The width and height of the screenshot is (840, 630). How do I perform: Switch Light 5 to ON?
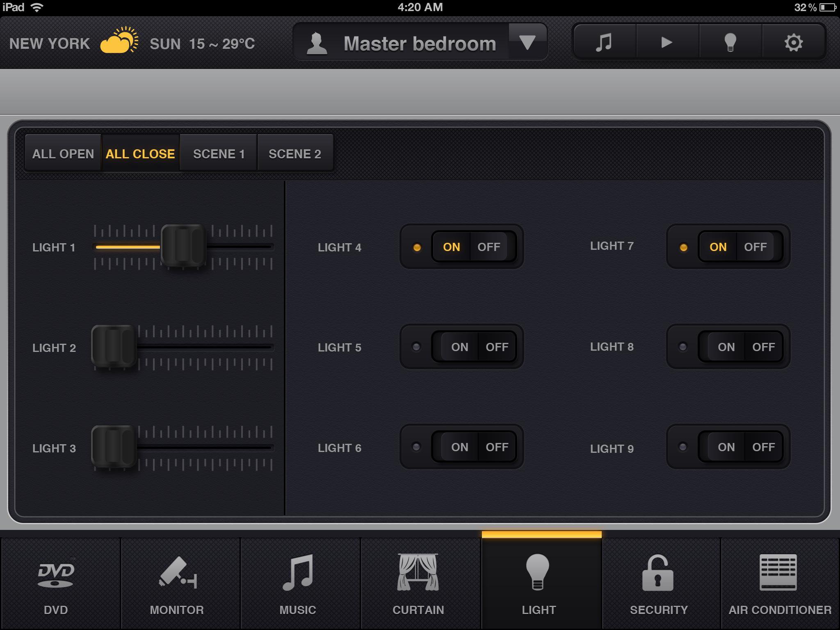coord(459,347)
